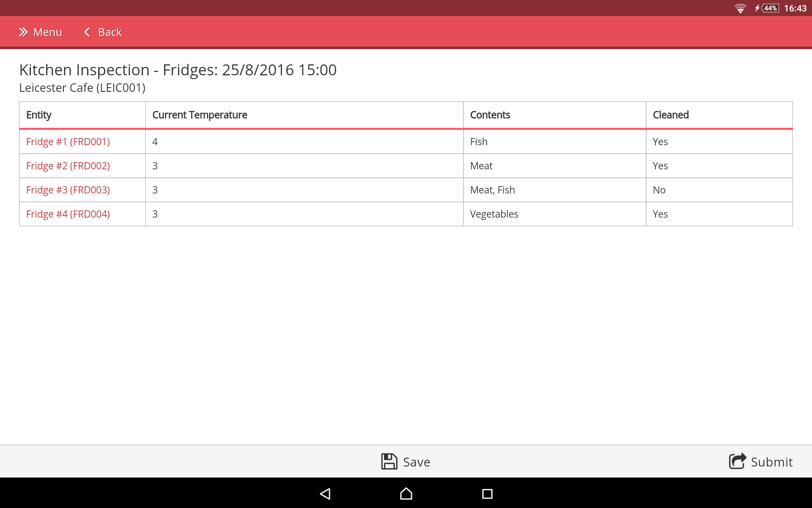The image size is (812, 508).
Task: Select the Current Temperature column header
Action: click(199, 115)
